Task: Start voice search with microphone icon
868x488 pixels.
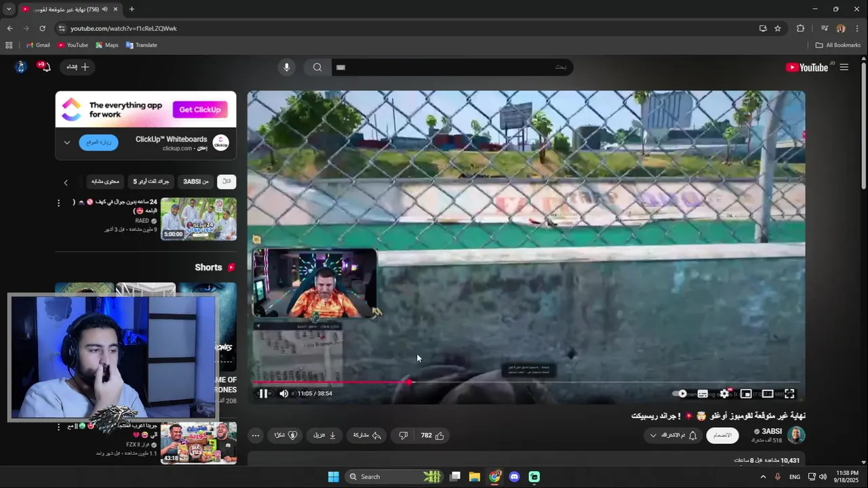Action: coord(286,67)
